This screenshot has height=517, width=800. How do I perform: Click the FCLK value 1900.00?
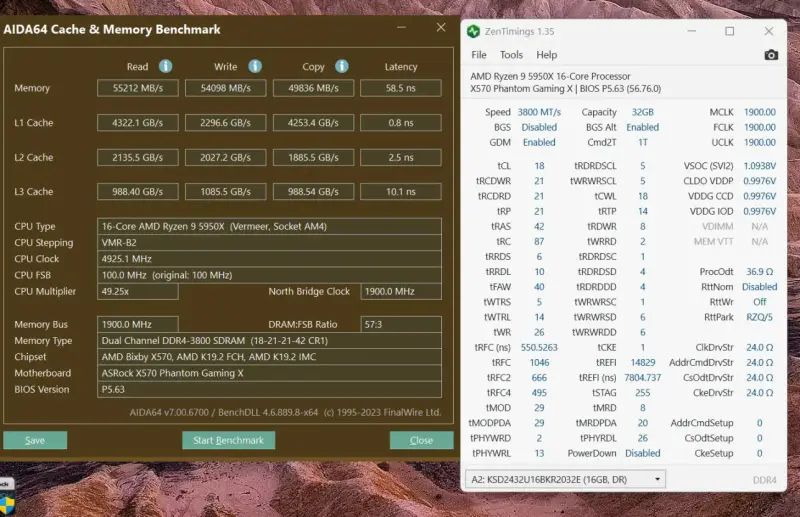[x=759, y=127]
